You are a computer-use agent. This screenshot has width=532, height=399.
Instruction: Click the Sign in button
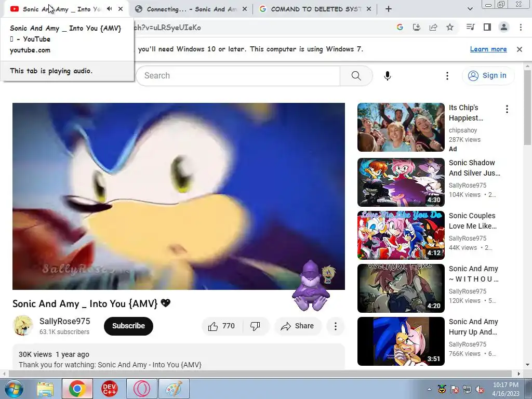click(488, 75)
